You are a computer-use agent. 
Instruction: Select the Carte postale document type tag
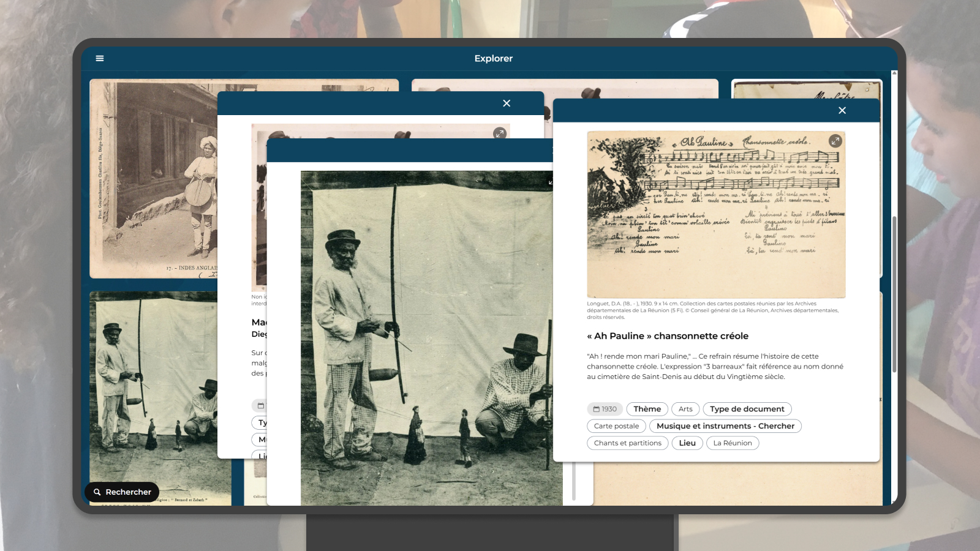pyautogui.click(x=616, y=426)
